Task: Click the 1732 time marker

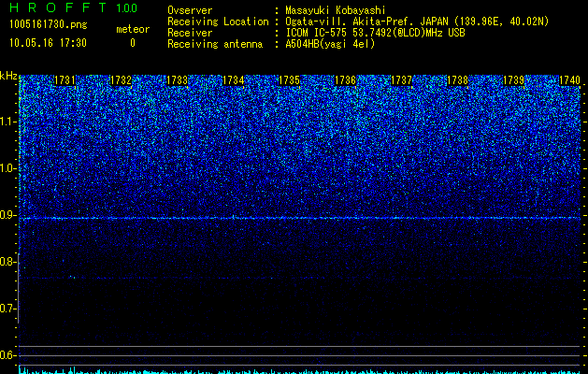Action: coord(122,80)
